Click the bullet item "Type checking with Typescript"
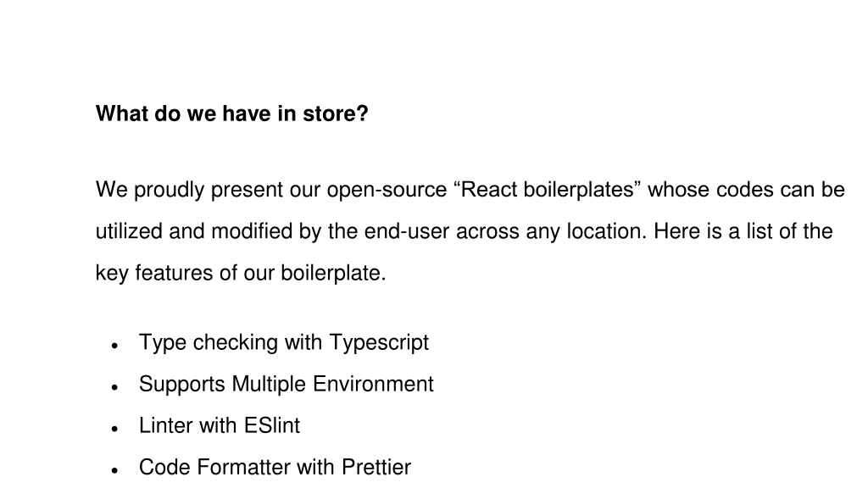868x488 pixels. [x=284, y=343]
